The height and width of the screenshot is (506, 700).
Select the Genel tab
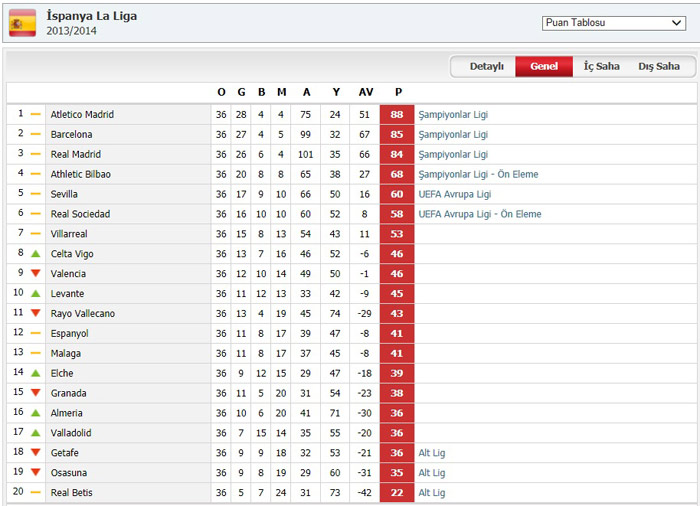[544, 67]
